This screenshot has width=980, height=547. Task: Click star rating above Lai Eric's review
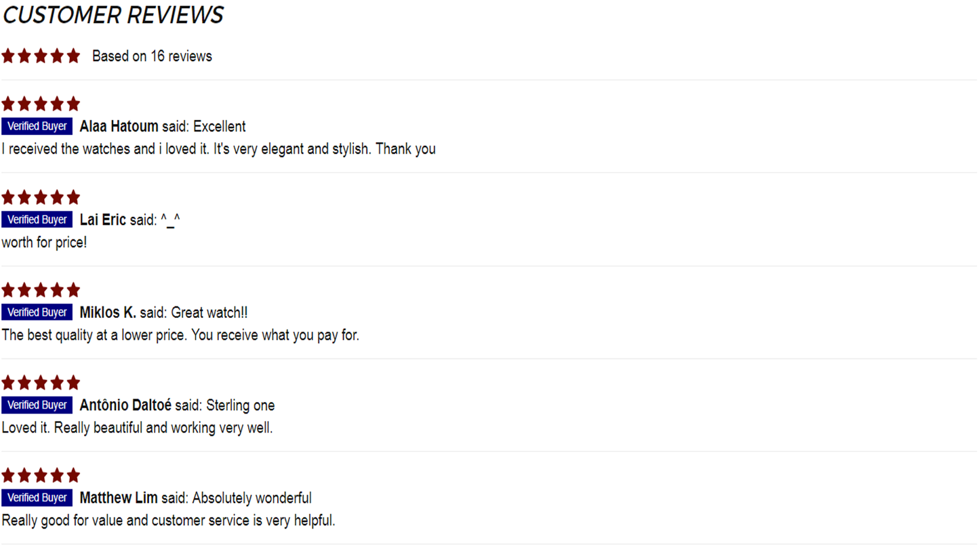tap(41, 197)
